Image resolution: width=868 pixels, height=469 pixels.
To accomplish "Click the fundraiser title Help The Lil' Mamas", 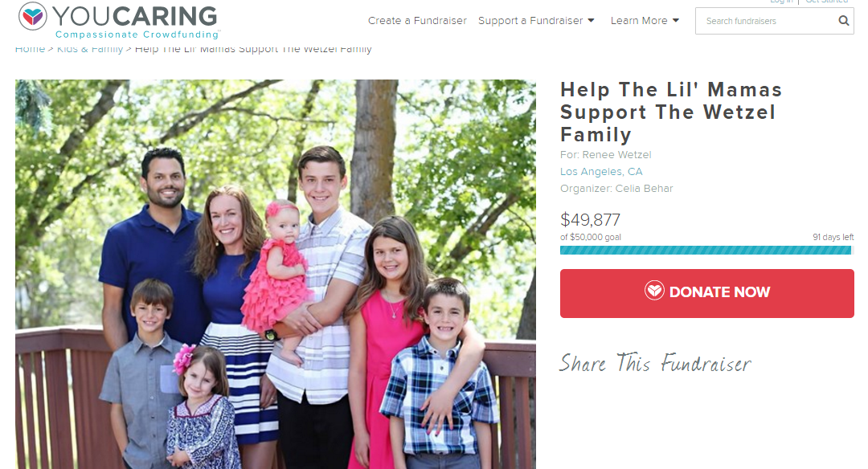I will (x=671, y=112).
